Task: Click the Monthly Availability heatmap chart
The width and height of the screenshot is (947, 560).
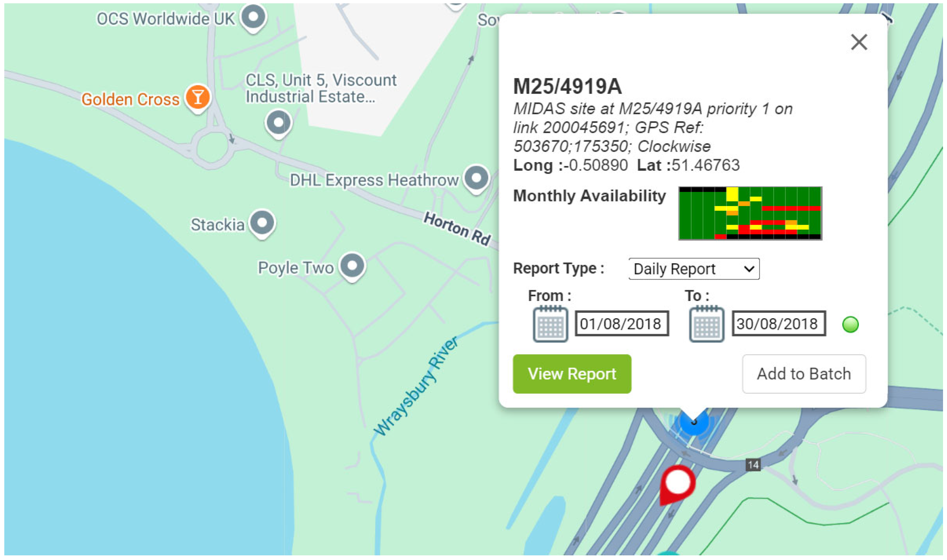Action: pyautogui.click(x=749, y=213)
